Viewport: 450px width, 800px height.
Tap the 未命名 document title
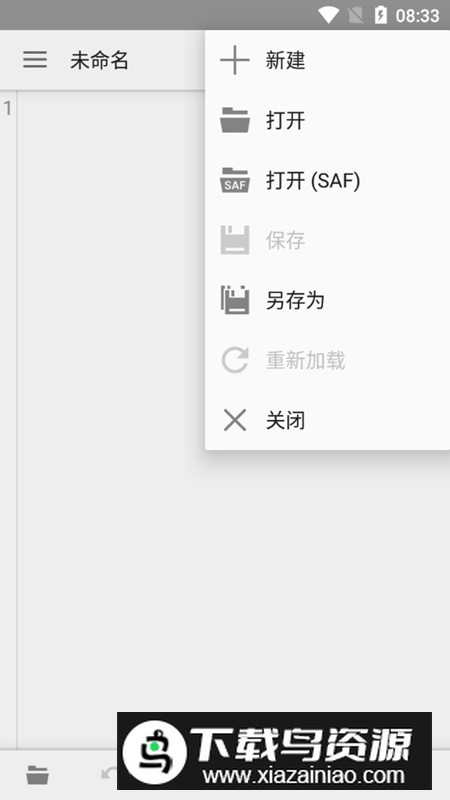tap(99, 60)
